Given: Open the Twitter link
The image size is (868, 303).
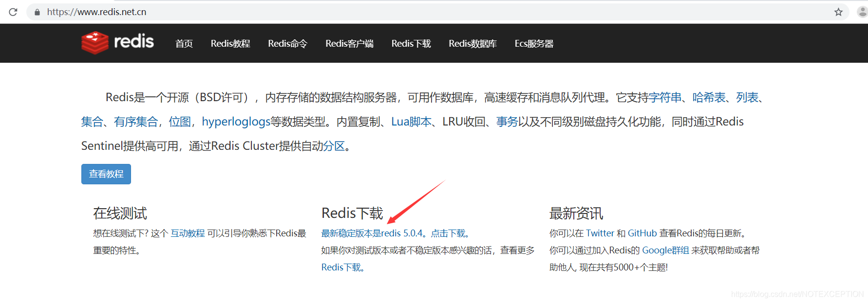Looking at the screenshot, I should [600, 233].
